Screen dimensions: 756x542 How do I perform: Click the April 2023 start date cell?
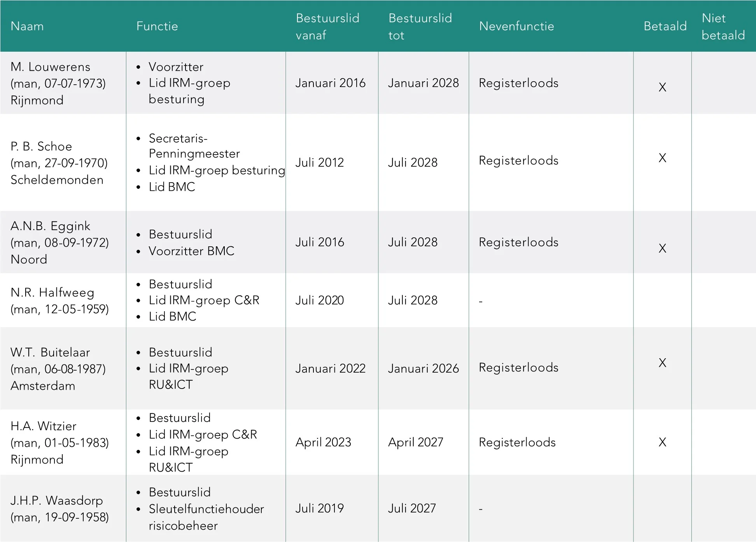pos(323,442)
